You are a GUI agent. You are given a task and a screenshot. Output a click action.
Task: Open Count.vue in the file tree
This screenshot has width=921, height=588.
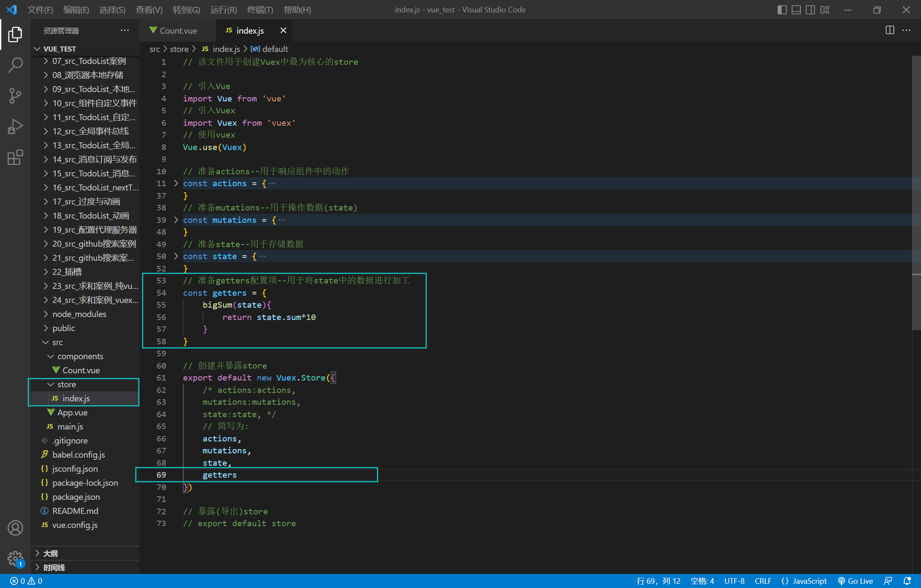click(85, 370)
